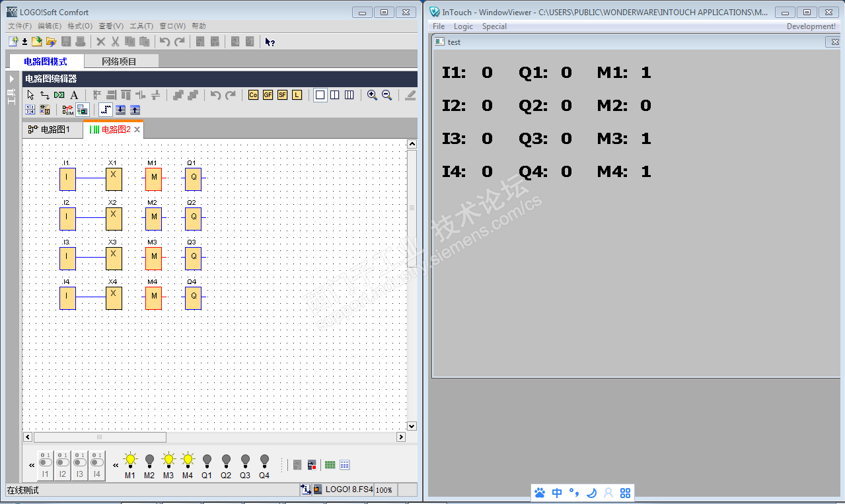This screenshot has width=845, height=504.
Task: Switch to single-window view layout
Action: click(x=320, y=95)
